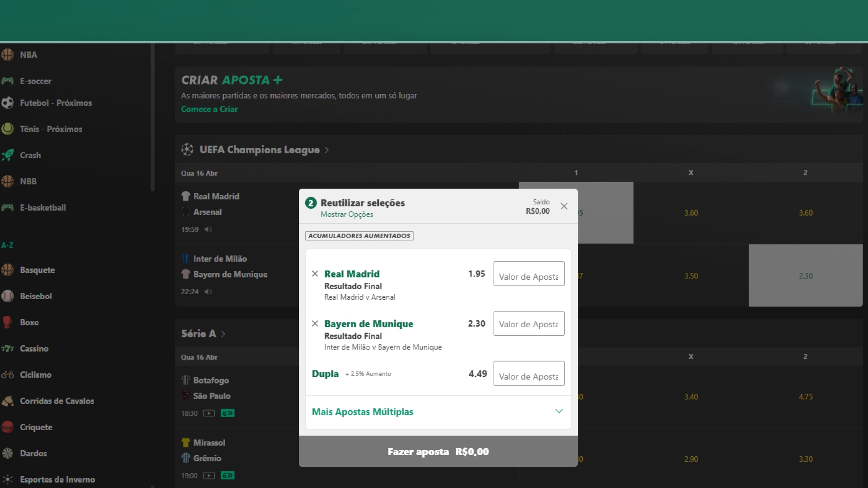The width and height of the screenshot is (868, 488).
Task: Click stake field for Dupla bet
Action: tap(529, 373)
